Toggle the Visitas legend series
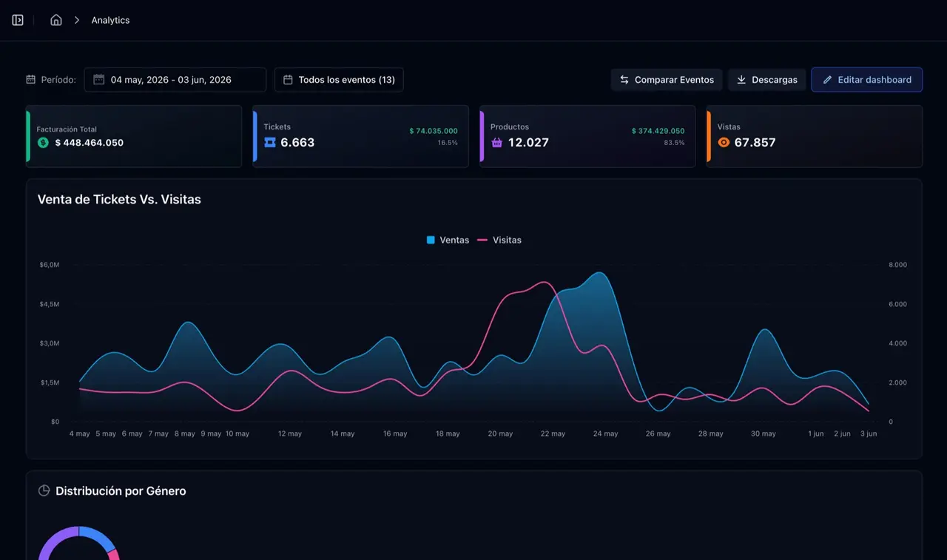 499,240
